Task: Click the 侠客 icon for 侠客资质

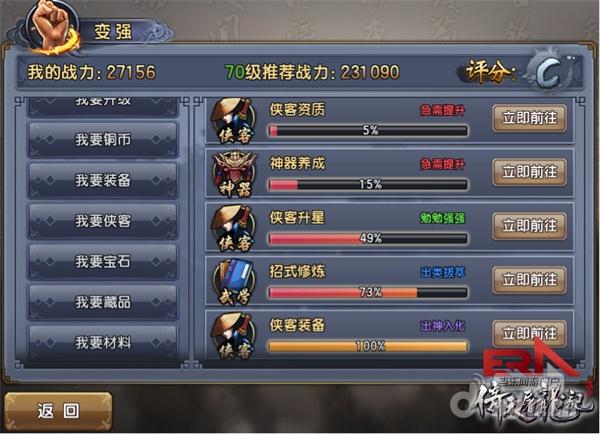Action: pos(233,121)
